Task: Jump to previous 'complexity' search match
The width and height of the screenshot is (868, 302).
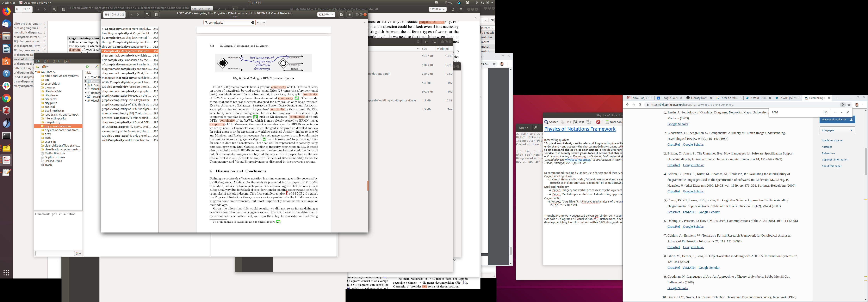Action: pyautogui.click(x=258, y=23)
